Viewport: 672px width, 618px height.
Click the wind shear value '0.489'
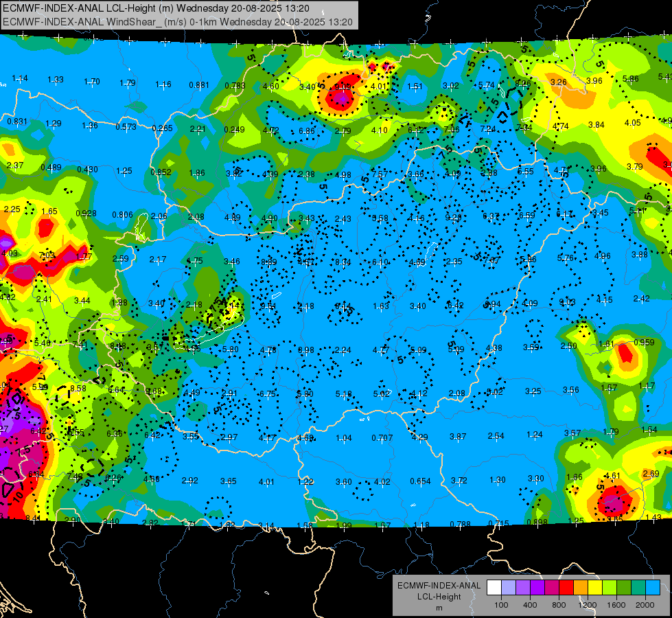tap(51, 168)
